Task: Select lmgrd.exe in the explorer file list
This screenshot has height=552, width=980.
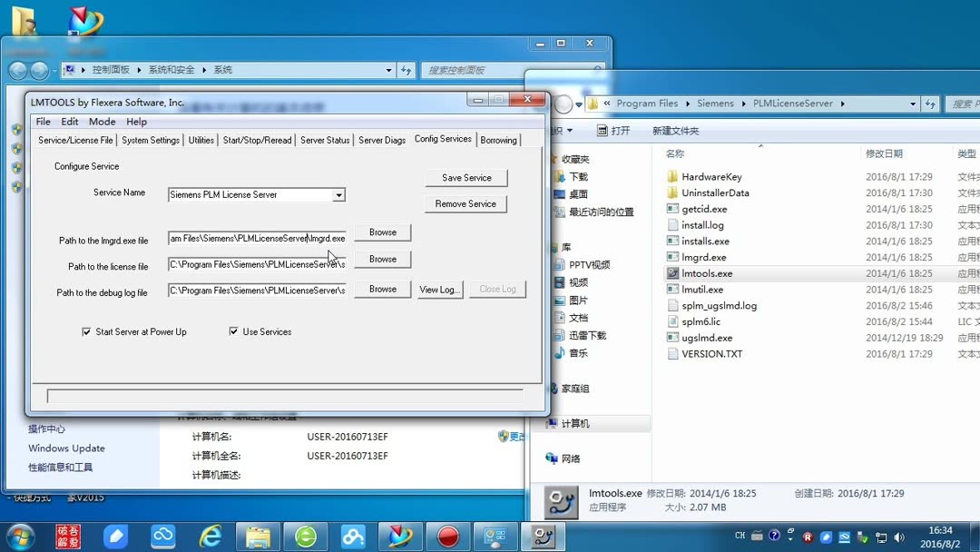Action: pos(702,257)
